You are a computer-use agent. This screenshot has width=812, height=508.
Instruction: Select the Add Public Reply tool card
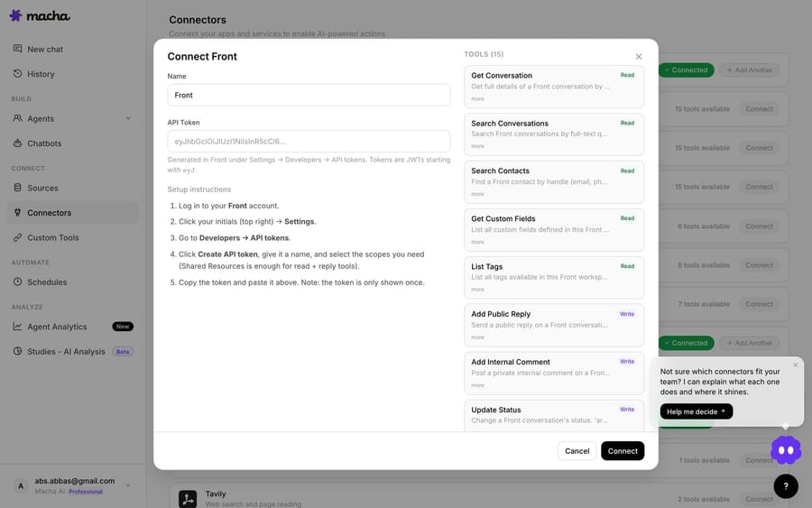coord(554,325)
